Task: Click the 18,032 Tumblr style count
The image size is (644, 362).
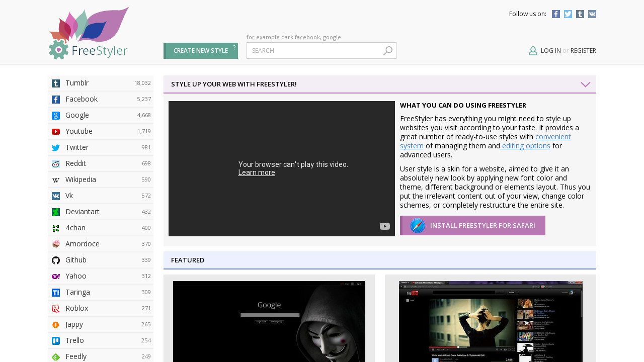Action: (142, 83)
